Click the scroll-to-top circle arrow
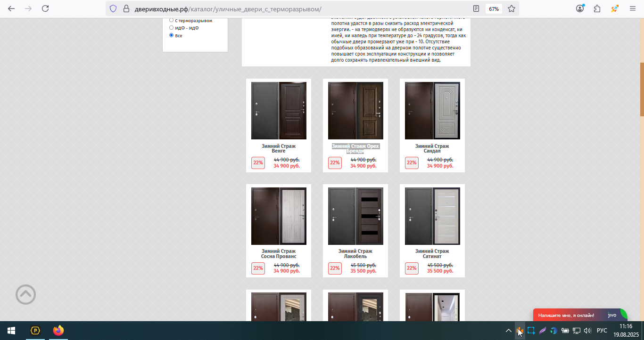The height and width of the screenshot is (340, 644). (x=25, y=295)
